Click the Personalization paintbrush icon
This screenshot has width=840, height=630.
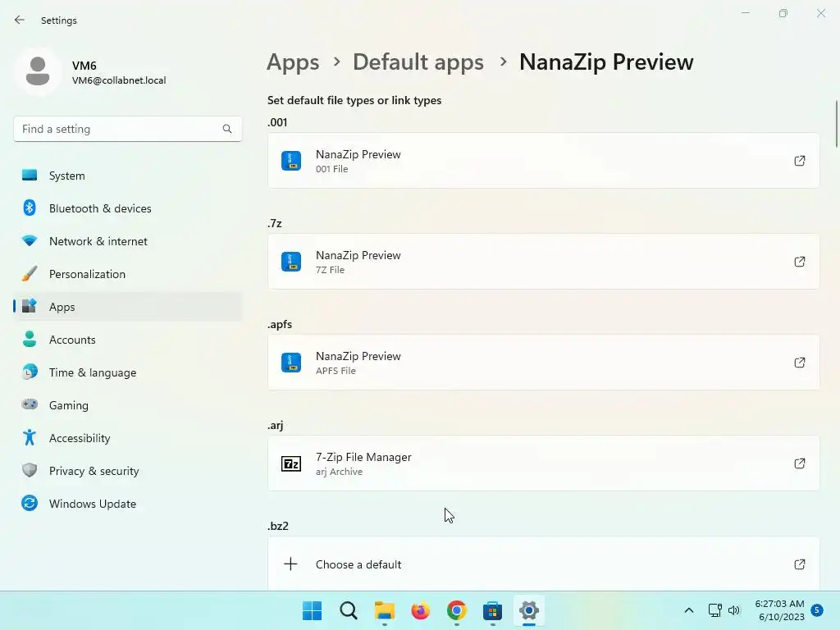30,274
